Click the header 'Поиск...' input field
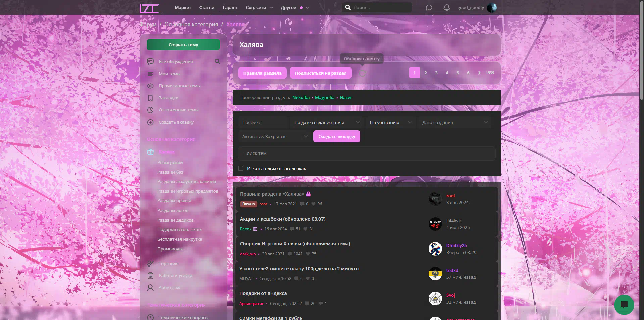 (x=377, y=7)
